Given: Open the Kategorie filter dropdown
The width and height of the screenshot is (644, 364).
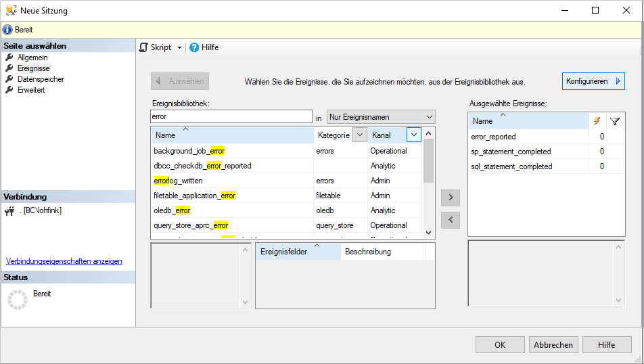Looking at the screenshot, I should pyautogui.click(x=360, y=135).
